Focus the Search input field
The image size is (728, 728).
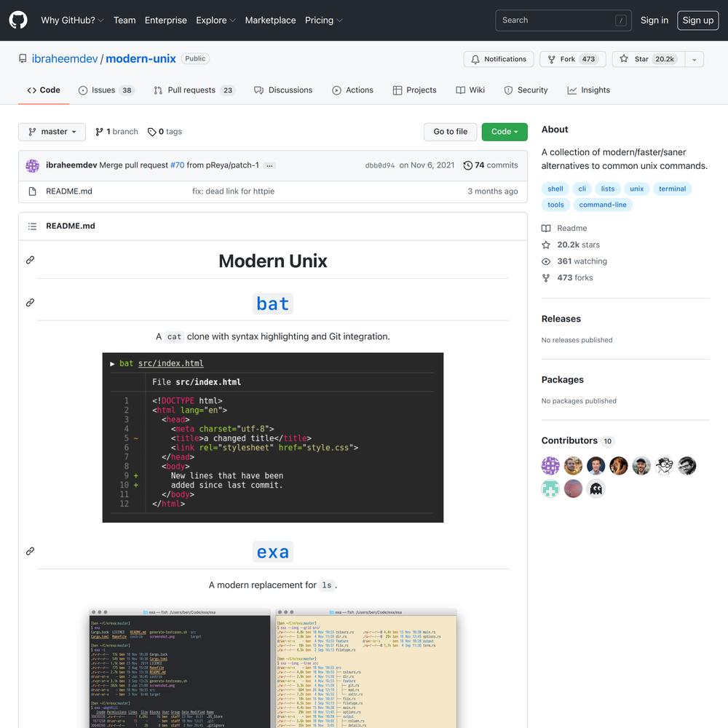tap(563, 20)
